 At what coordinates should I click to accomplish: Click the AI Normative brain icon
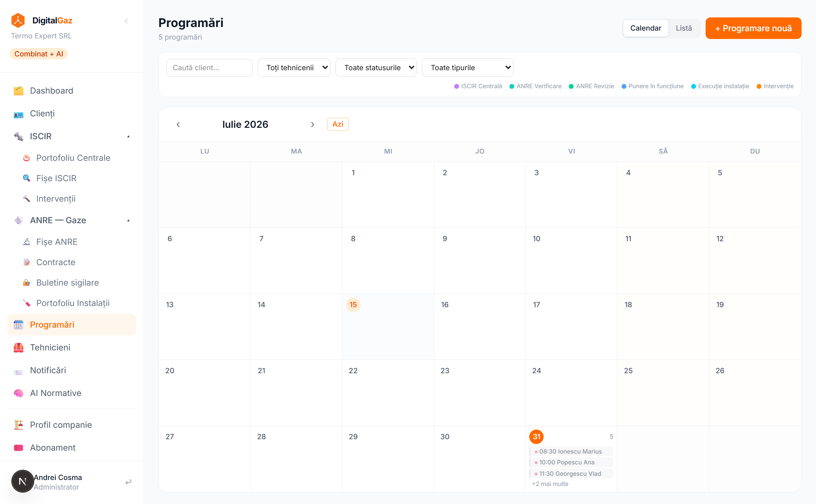coord(18,393)
